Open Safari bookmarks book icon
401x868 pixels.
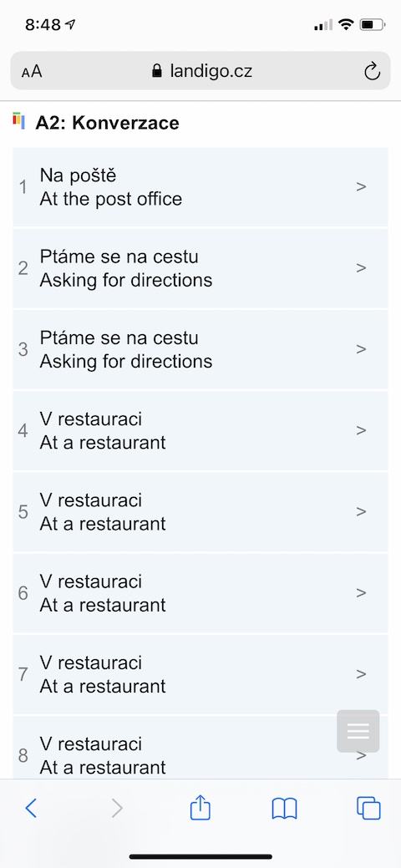(285, 809)
